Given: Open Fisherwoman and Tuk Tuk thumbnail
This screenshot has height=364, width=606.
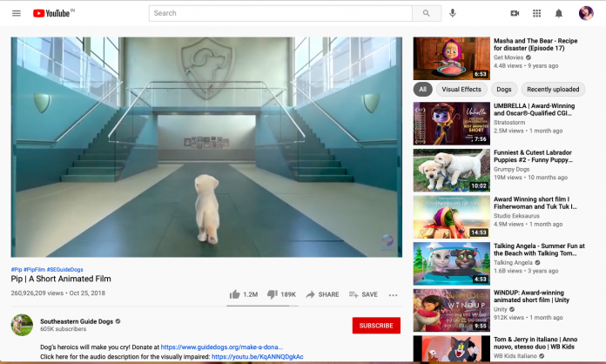Looking at the screenshot, I should coord(451,217).
